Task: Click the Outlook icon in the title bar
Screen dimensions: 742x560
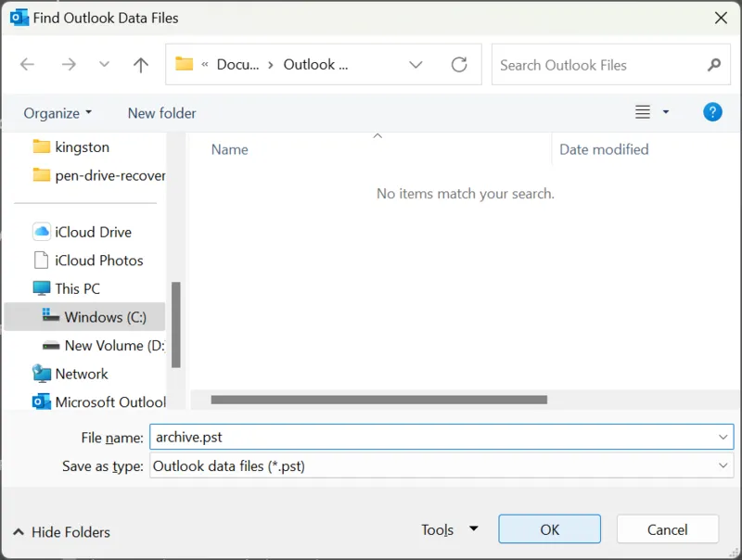Action: (16, 17)
